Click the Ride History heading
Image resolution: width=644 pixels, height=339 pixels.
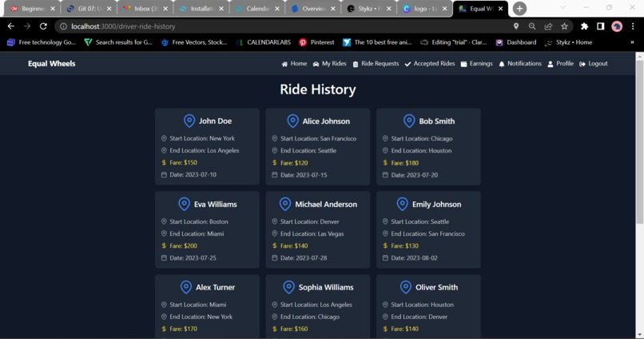(318, 90)
